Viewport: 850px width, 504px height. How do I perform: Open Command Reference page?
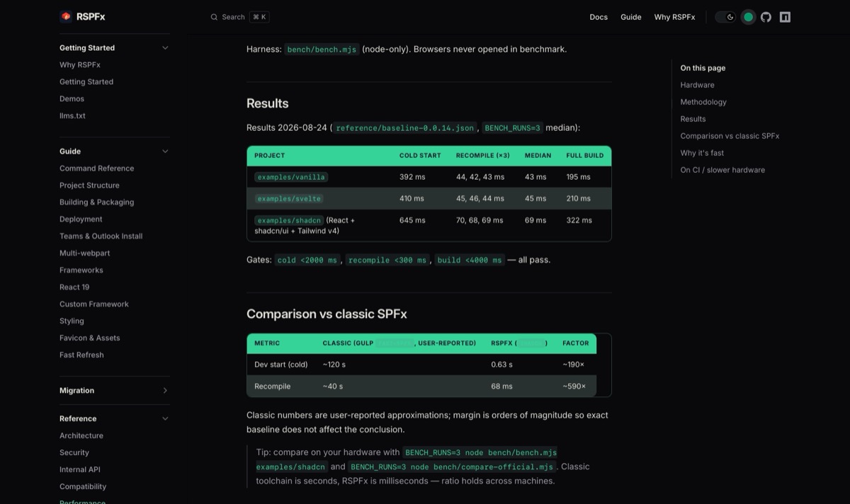[96, 168]
